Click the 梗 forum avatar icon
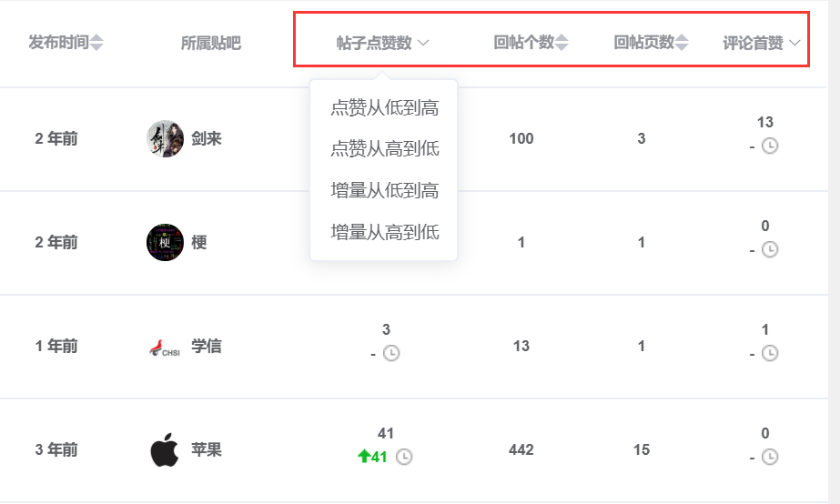 point(165,243)
